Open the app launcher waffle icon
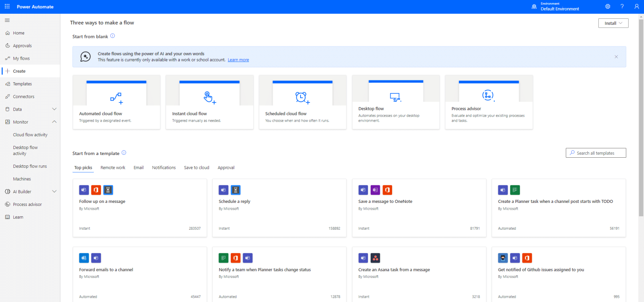The width and height of the screenshot is (644, 302). click(7, 7)
